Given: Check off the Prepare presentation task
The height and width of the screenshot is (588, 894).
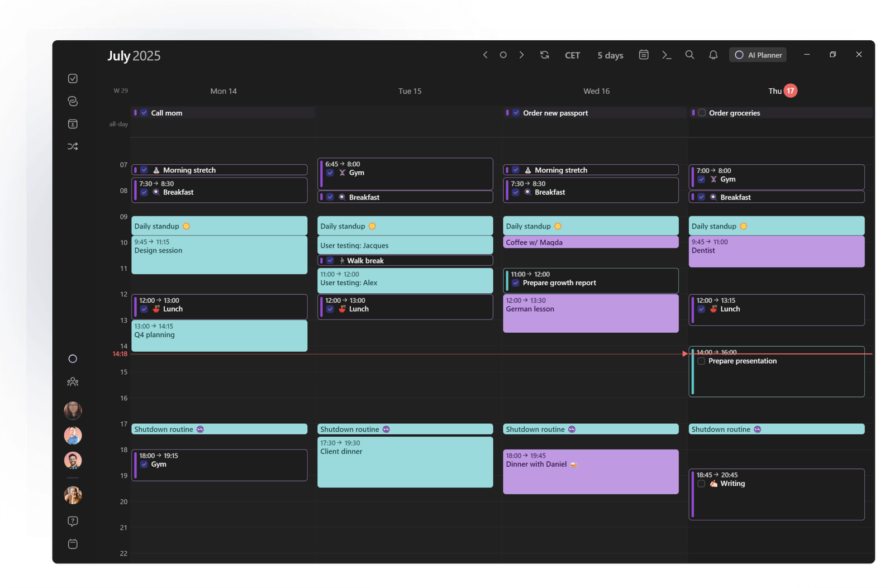Looking at the screenshot, I should 701,361.
